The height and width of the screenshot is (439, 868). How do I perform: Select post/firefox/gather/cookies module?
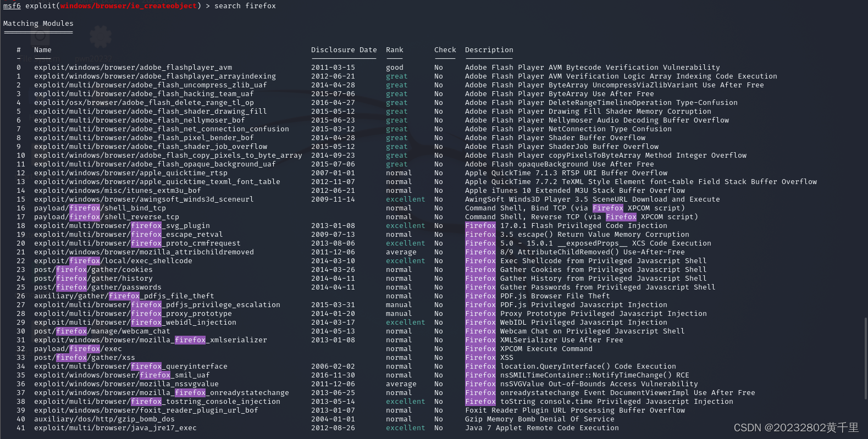click(x=93, y=270)
